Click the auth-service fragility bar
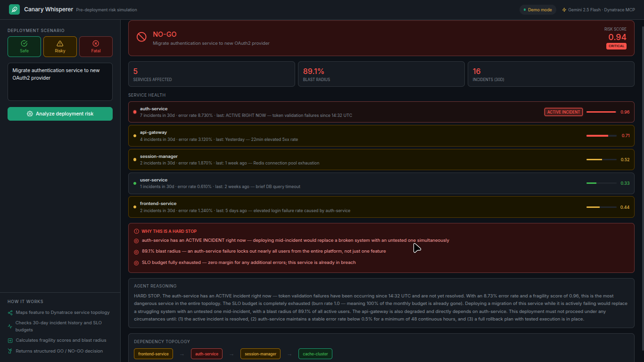The image size is (644, 362). pyautogui.click(x=601, y=112)
